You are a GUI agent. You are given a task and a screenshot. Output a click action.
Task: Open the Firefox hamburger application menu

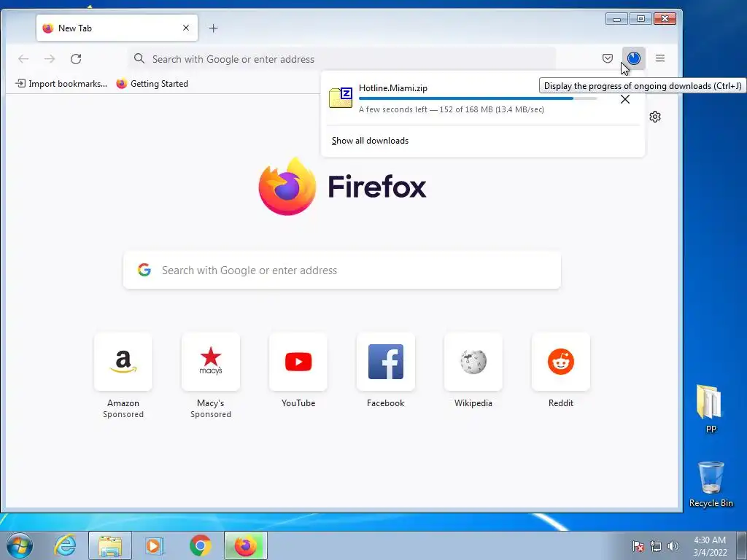659,58
